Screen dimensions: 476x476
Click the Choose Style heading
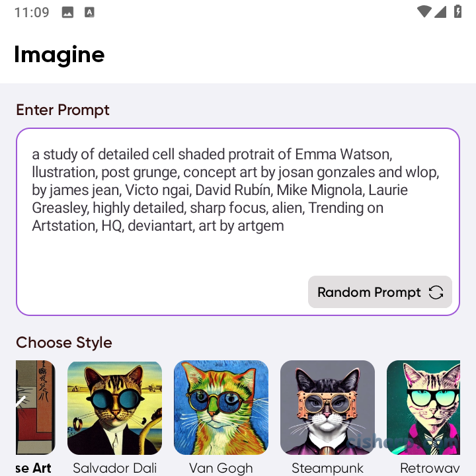point(64,342)
